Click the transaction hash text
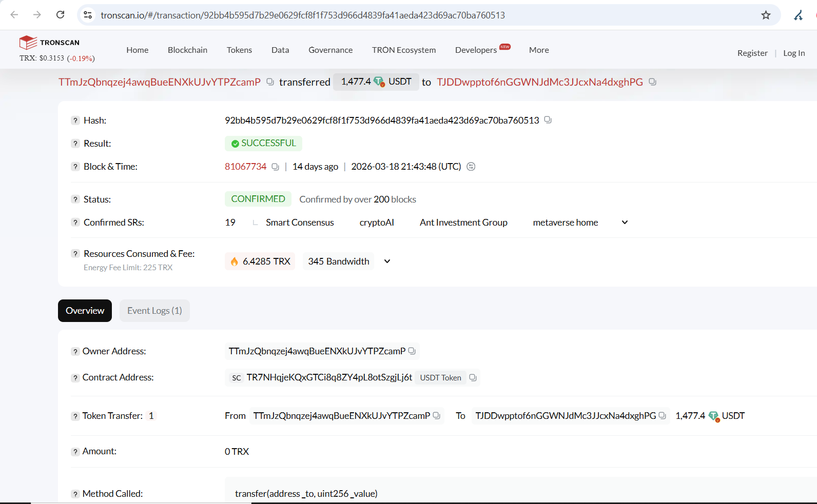 (382, 120)
